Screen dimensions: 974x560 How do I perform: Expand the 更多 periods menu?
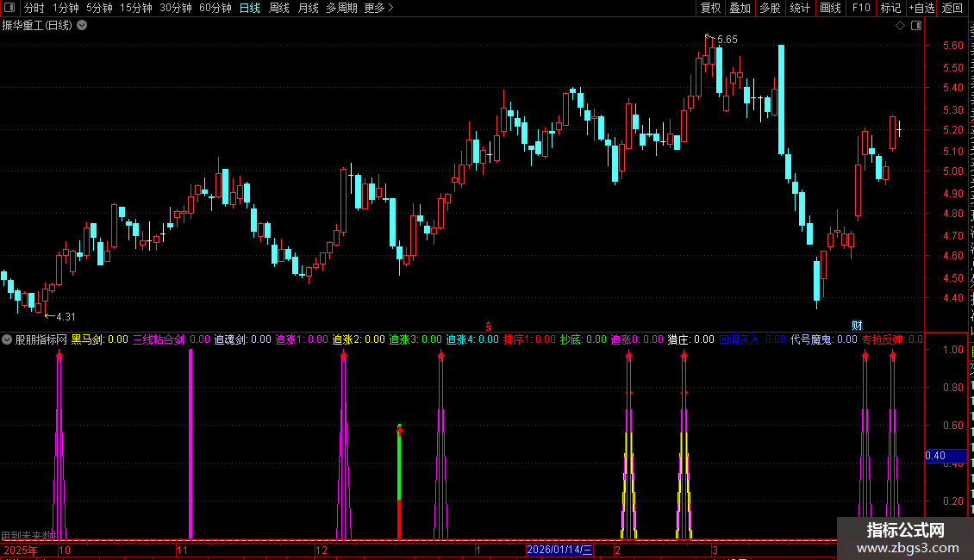[378, 8]
